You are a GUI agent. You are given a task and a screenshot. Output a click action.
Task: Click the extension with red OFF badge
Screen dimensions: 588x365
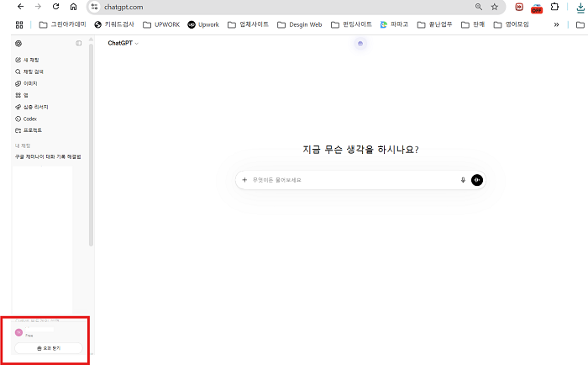(x=537, y=8)
